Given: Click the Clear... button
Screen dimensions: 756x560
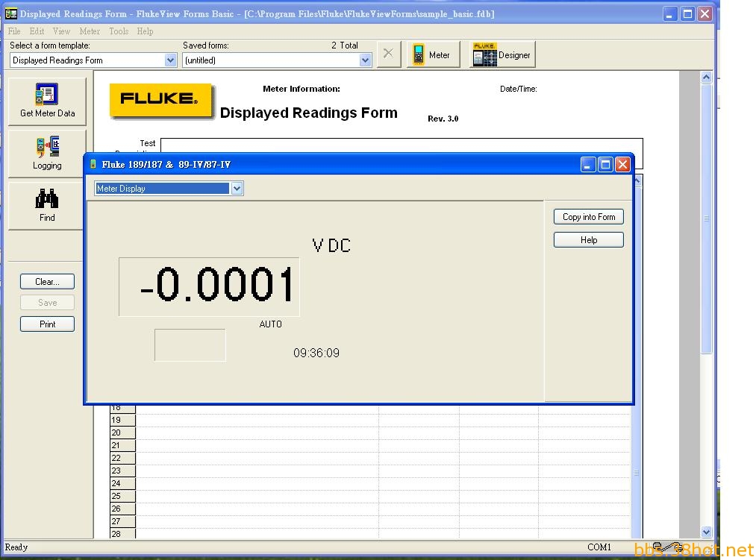Looking at the screenshot, I should [x=47, y=281].
